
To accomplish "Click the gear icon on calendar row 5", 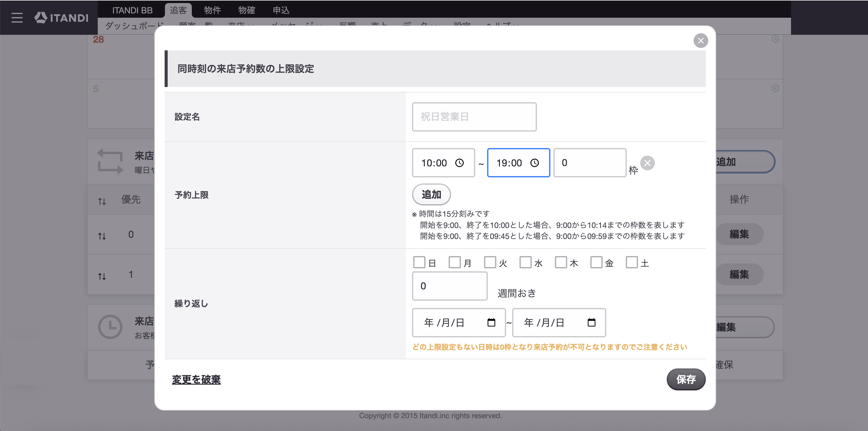I will pyautogui.click(x=775, y=88).
